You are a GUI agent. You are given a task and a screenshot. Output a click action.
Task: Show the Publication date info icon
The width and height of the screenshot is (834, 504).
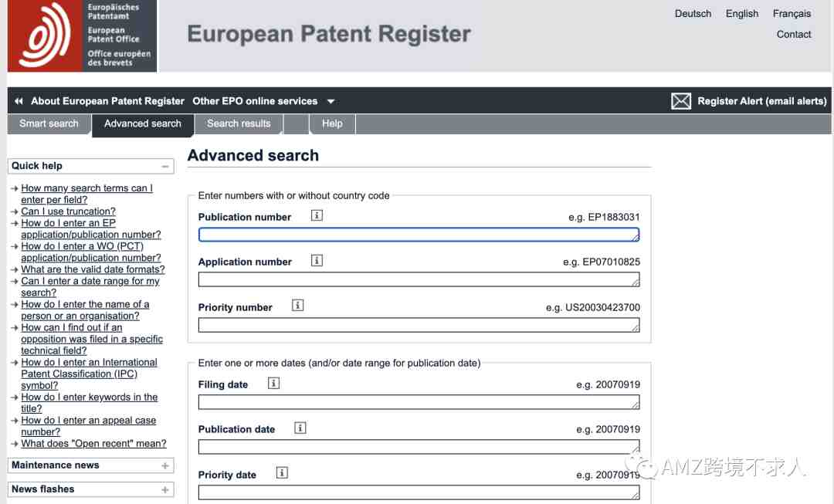tap(300, 428)
